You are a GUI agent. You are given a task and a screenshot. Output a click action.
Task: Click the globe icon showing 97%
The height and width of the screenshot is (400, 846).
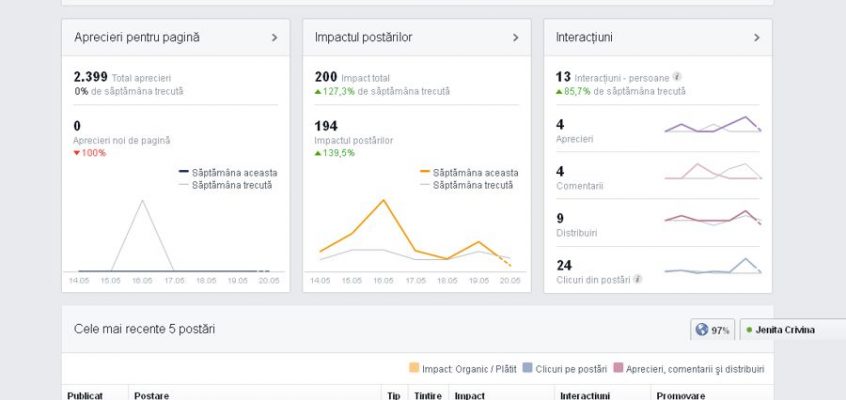tap(701, 330)
